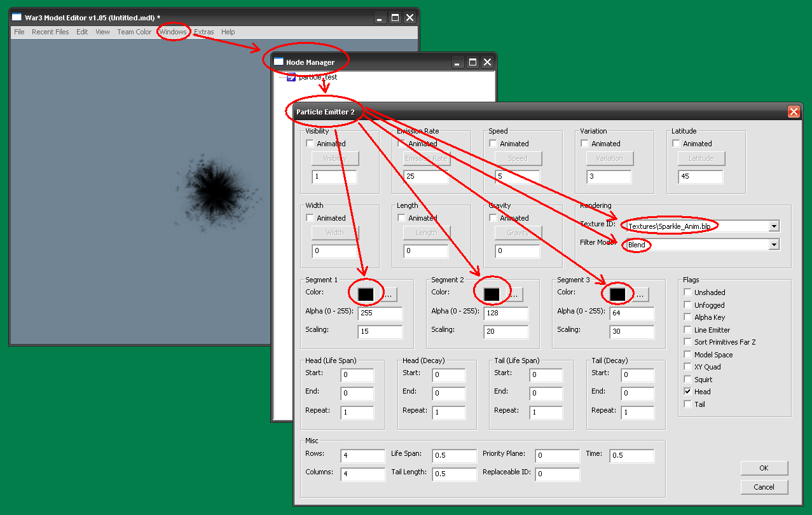Check the Line Emitter flag
The image size is (812, 515).
point(687,330)
